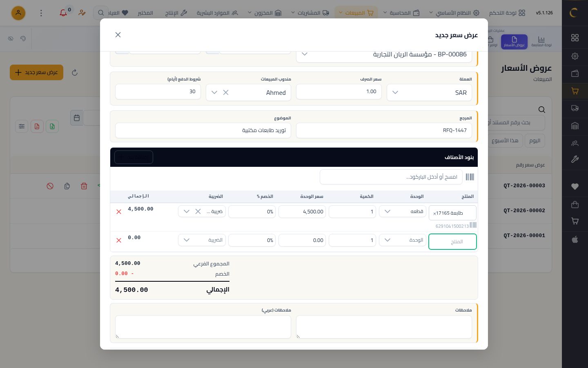Focus the barcode entry field
Screen dimensions: 588x368
point(391,177)
